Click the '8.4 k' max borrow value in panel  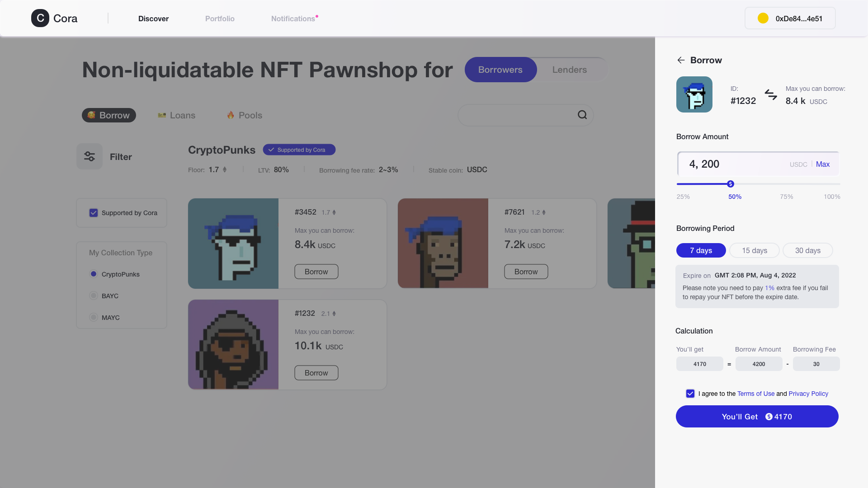(796, 101)
